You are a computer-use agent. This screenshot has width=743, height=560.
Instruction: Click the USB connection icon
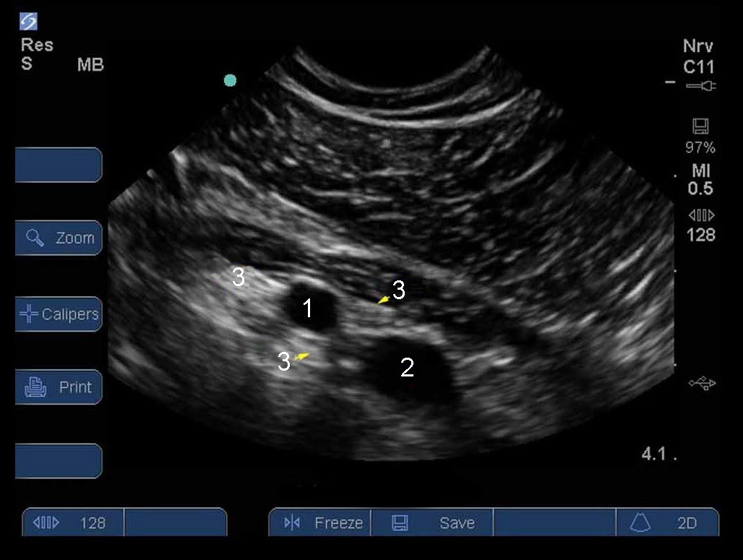700,383
